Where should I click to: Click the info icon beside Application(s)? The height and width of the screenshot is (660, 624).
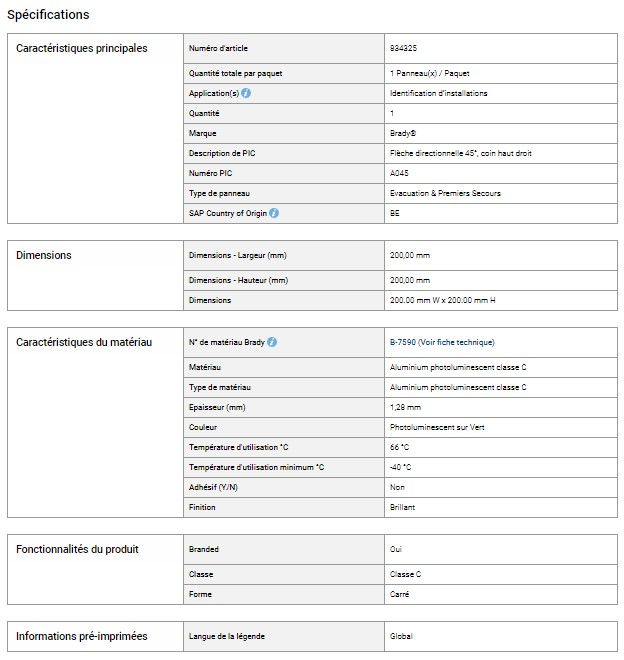[246, 94]
